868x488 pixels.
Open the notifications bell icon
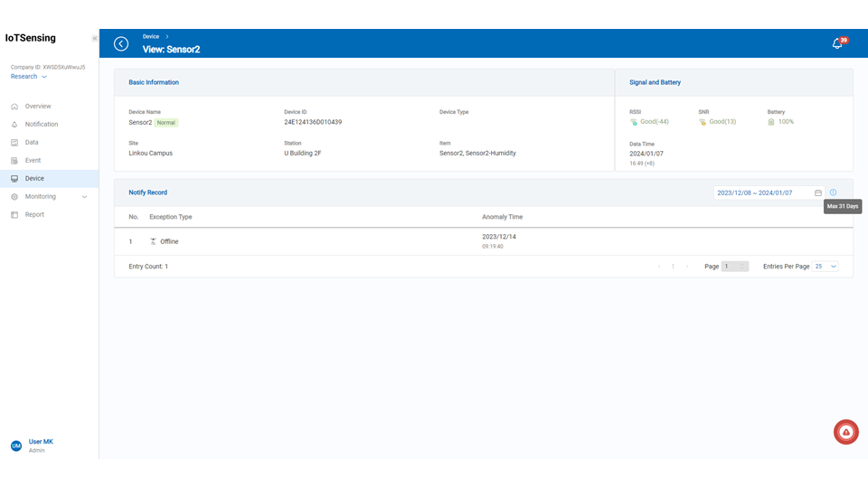(837, 43)
